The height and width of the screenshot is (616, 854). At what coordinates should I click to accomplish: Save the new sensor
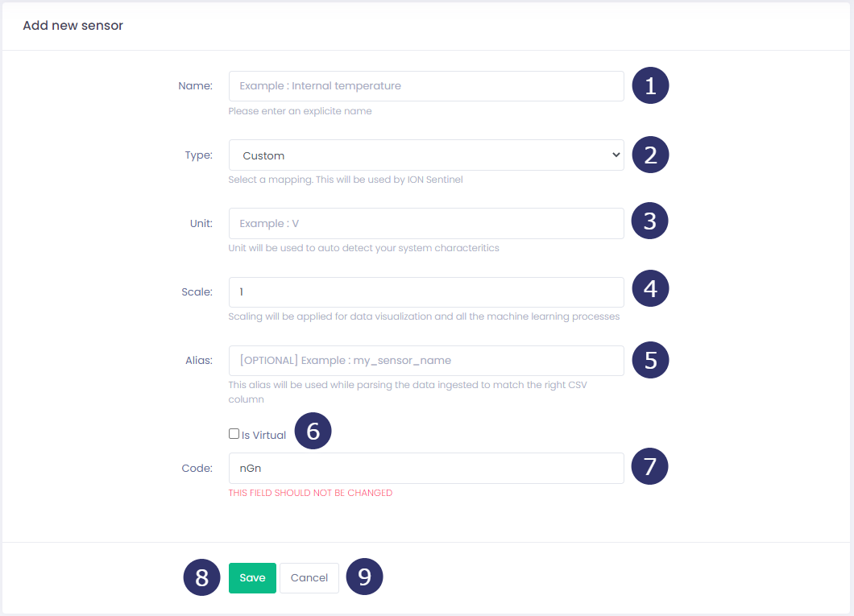pyautogui.click(x=252, y=578)
